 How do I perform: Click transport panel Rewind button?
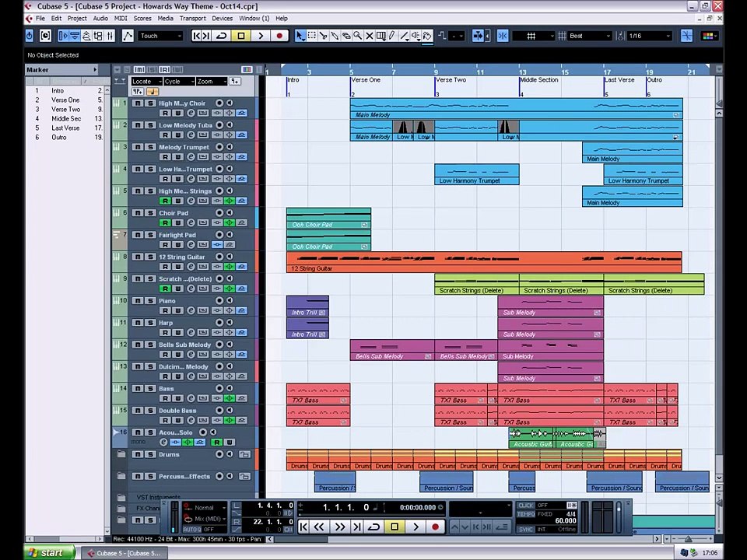(x=319, y=527)
